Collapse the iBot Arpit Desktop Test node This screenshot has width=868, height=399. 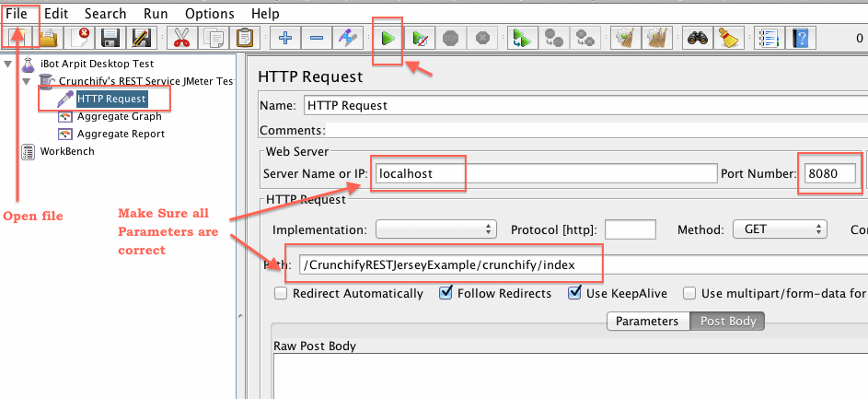[8, 65]
